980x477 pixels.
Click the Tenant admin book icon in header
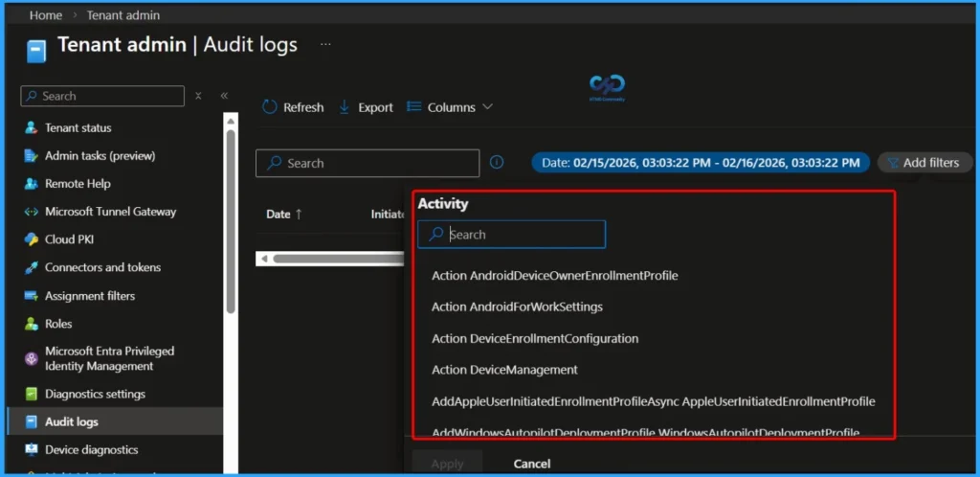36,52
